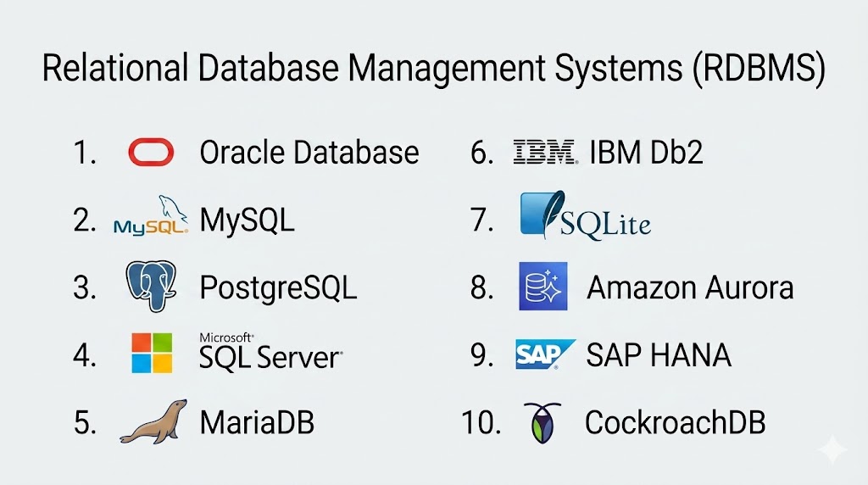Click the blue SAP logo
The width and height of the screenshot is (868, 485).
pyautogui.click(x=545, y=354)
